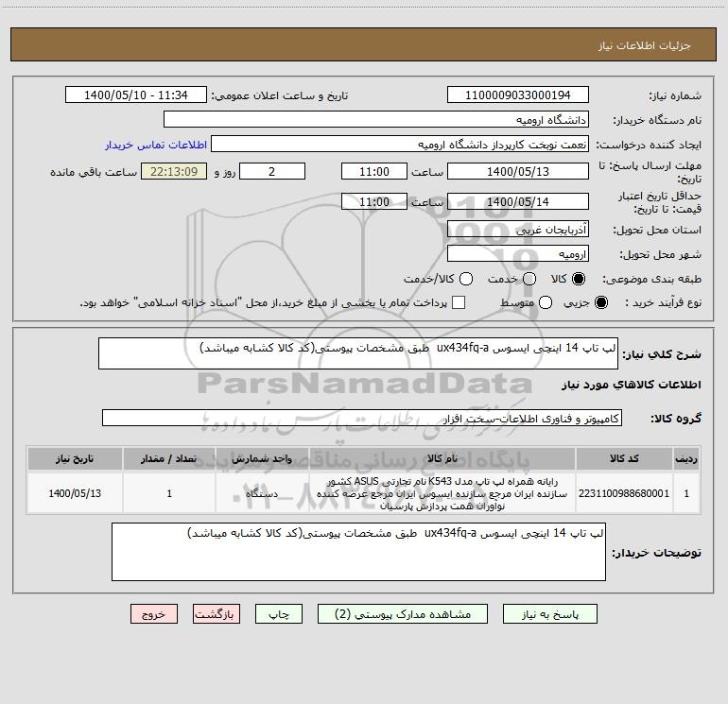Click the remaining time 22:13:09 field
Screen dimensions: 728x704
[174, 171]
